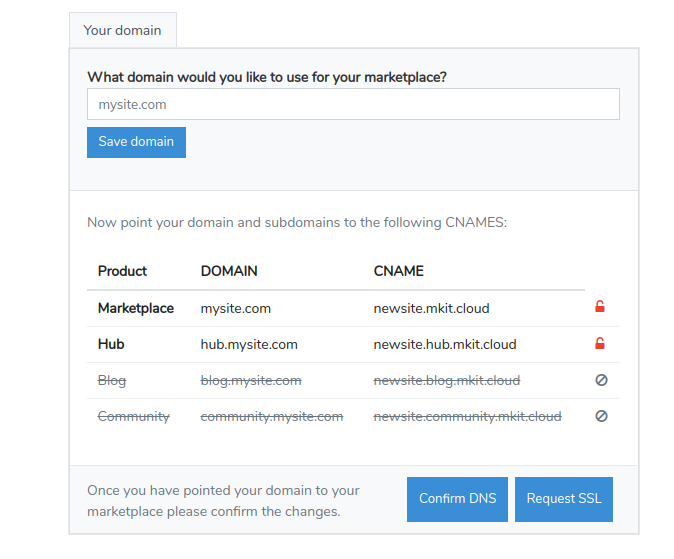Image resolution: width=674 pixels, height=559 pixels.
Task: Click the struck-through Community product label
Action: (134, 416)
